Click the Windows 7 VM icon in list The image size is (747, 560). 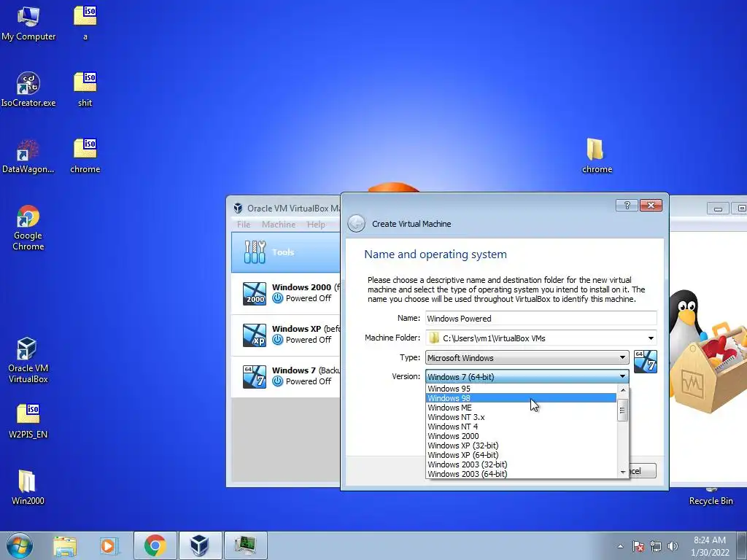(255, 377)
